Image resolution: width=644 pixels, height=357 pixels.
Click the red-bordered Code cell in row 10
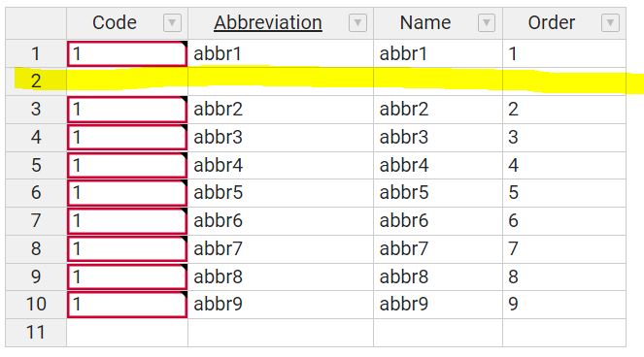(127, 305)
